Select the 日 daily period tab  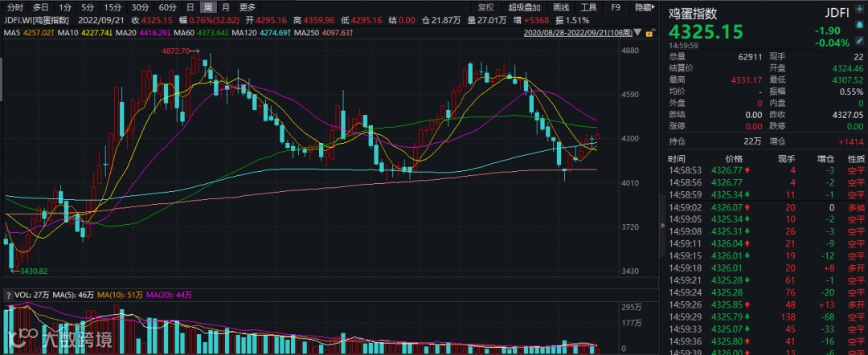(x=190, y=7)
